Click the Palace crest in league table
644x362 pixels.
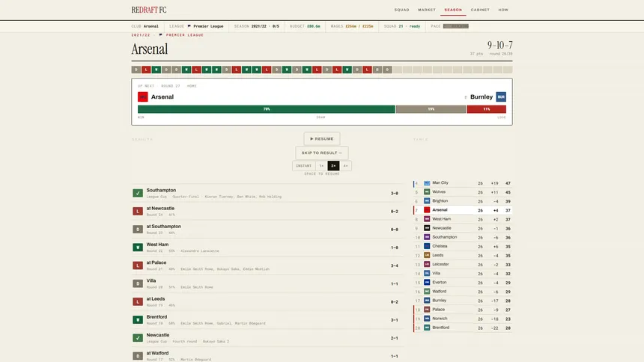[x=427, y=310]
